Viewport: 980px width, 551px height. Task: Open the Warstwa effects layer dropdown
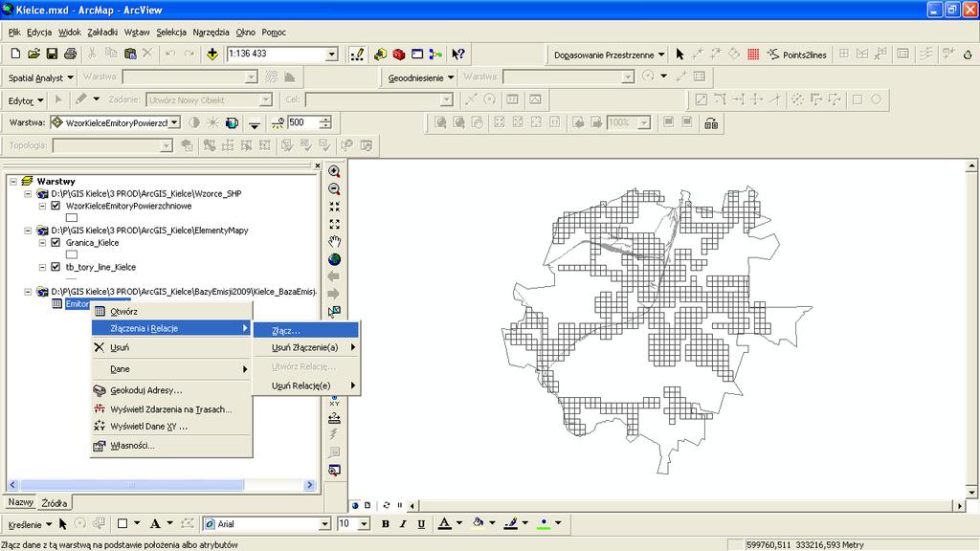[175, 123]
